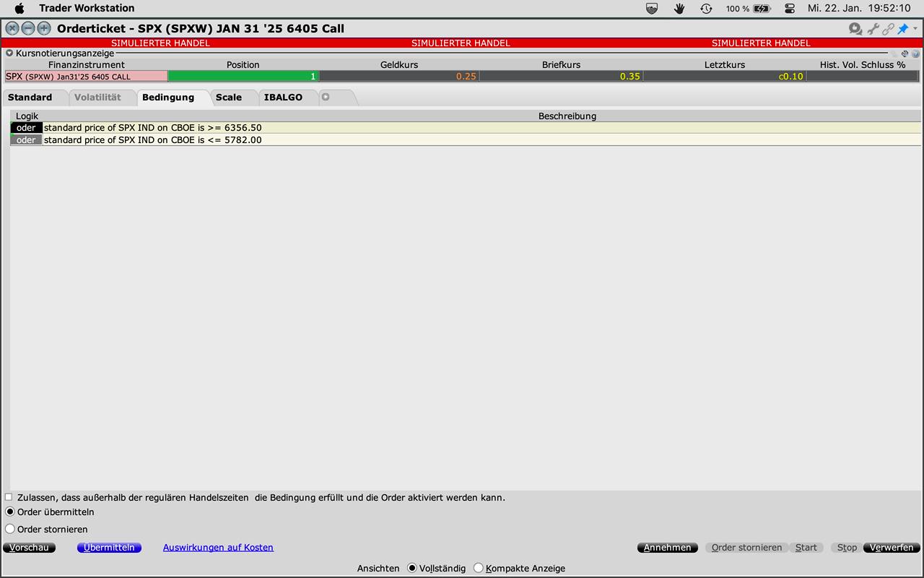Toggle the first condition's "oder" logic
The height and width of the screenshot is (578, 924).
[x=26, y=128]
